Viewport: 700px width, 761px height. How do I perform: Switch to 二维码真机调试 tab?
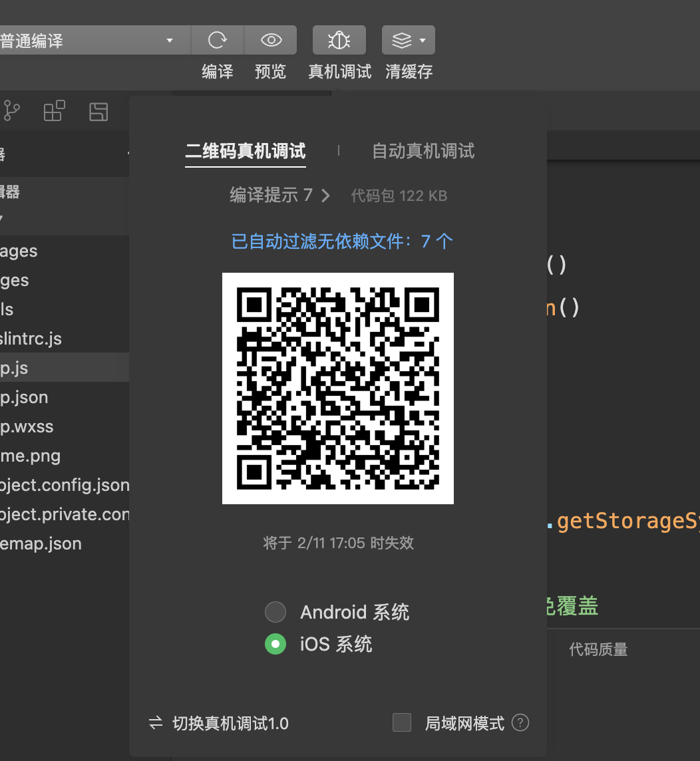pyautogui.click(x=245, y=151)
